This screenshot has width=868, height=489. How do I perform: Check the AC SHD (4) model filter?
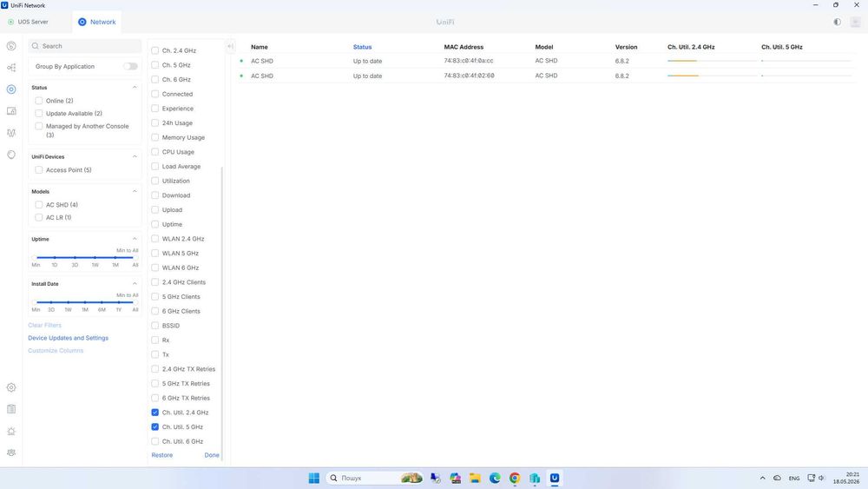[39, 205]
